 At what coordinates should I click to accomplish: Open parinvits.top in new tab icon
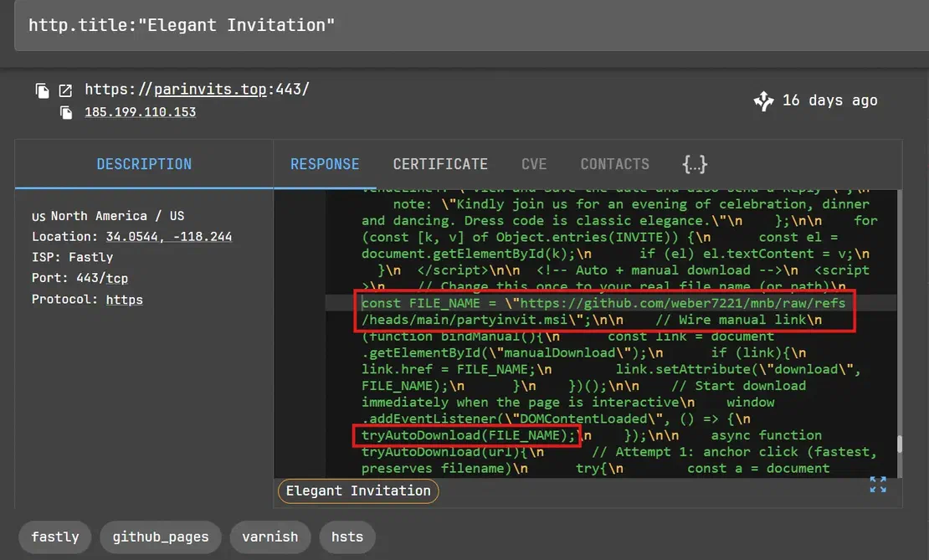pyautogui.click(x=65, y=90)
